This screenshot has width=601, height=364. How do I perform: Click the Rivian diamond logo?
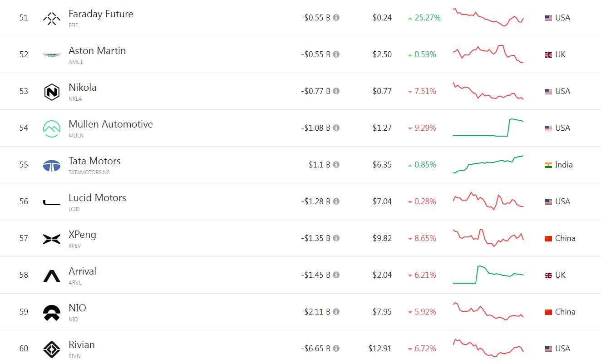[x=51, y=349]
